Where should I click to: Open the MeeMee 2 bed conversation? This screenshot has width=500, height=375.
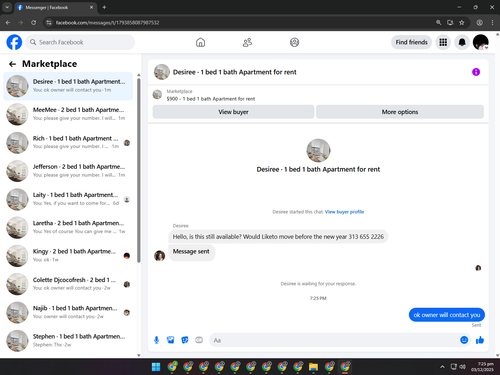tap(68, 114)
